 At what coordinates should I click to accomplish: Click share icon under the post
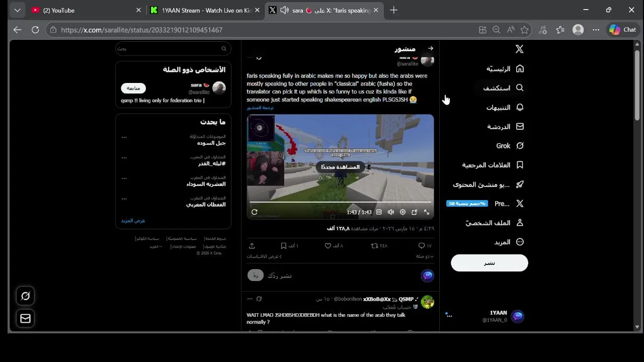click(x=252, y=246)
